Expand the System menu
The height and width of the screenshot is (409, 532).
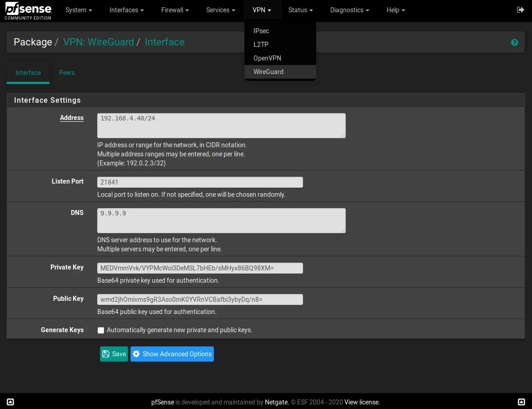coord(79,10)
